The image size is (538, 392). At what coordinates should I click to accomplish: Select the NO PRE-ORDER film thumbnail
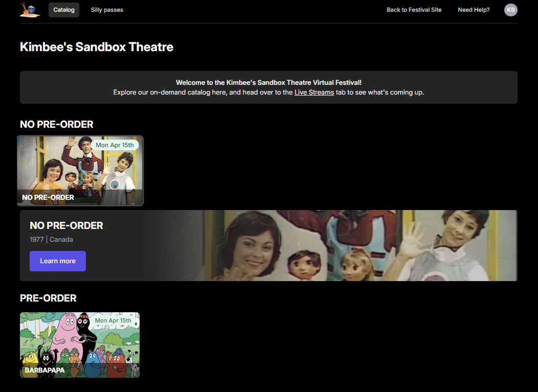(80, 171)
